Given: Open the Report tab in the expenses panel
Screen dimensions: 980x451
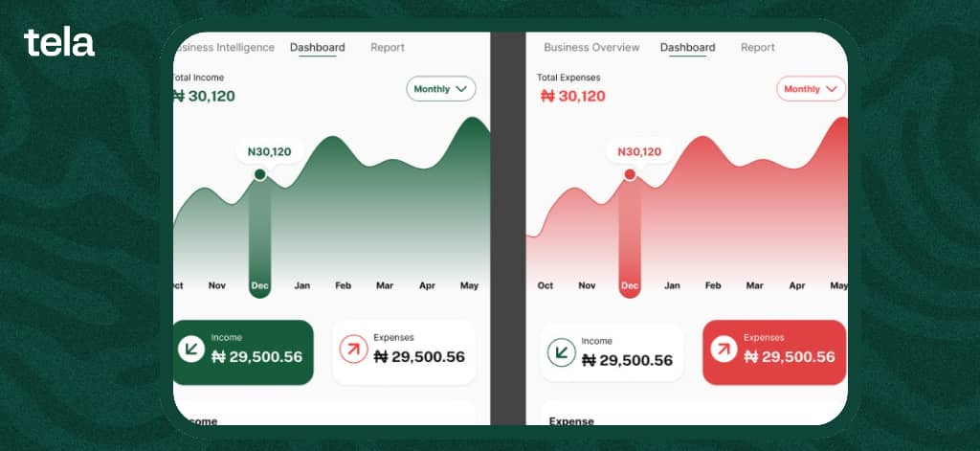Looking at the screenshot, I should (x=758, y=47).
